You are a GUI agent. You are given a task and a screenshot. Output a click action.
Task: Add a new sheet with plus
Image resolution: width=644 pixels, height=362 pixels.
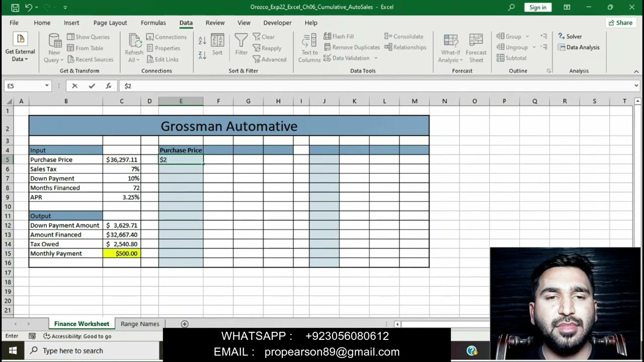pos(185,324)
